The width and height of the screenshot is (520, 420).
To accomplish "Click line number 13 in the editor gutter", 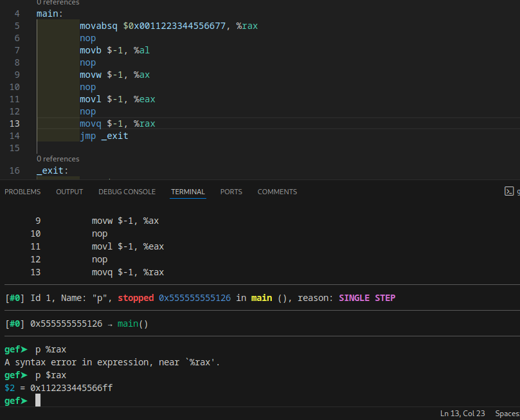I will (x=15, y=124).
